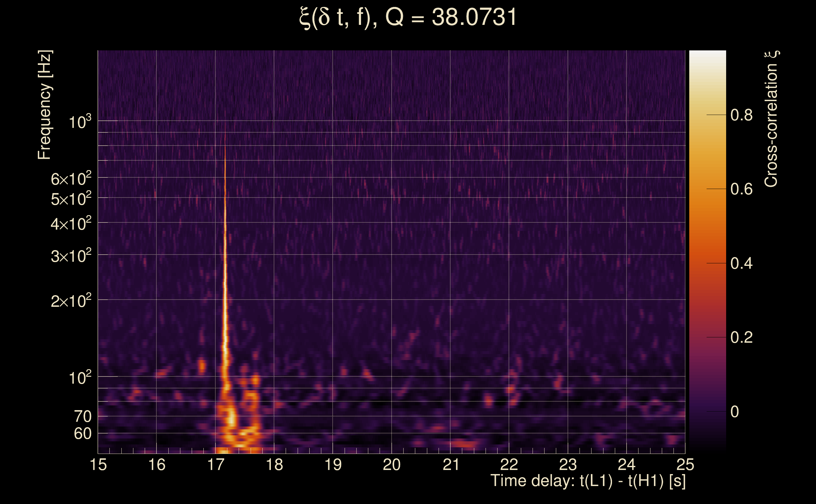Click the 2×10² frequency tick label
The image size is (816, 504).
[x=71, y=301]
